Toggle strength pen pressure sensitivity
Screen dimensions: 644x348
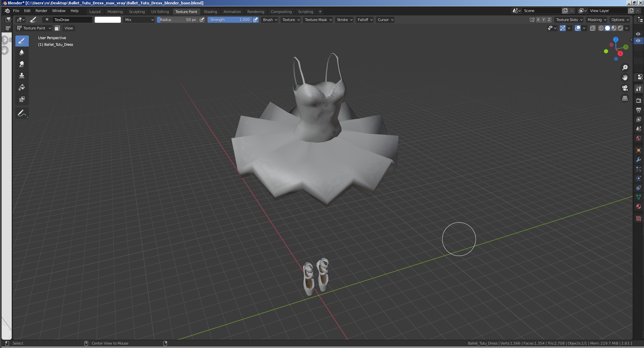coord(255,20)
